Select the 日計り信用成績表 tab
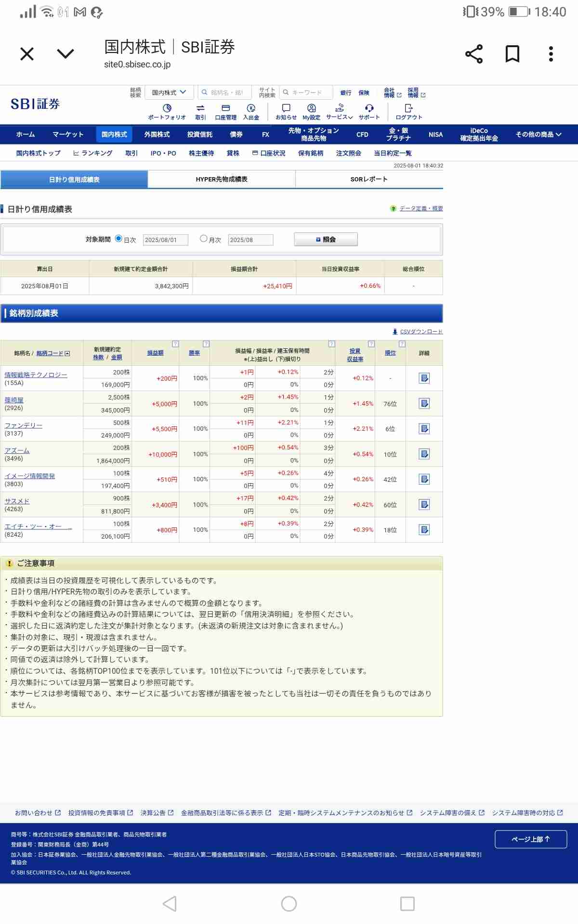The height and width of the screenshot is (924, 578). pyautogui.click(x=74, y=180)
